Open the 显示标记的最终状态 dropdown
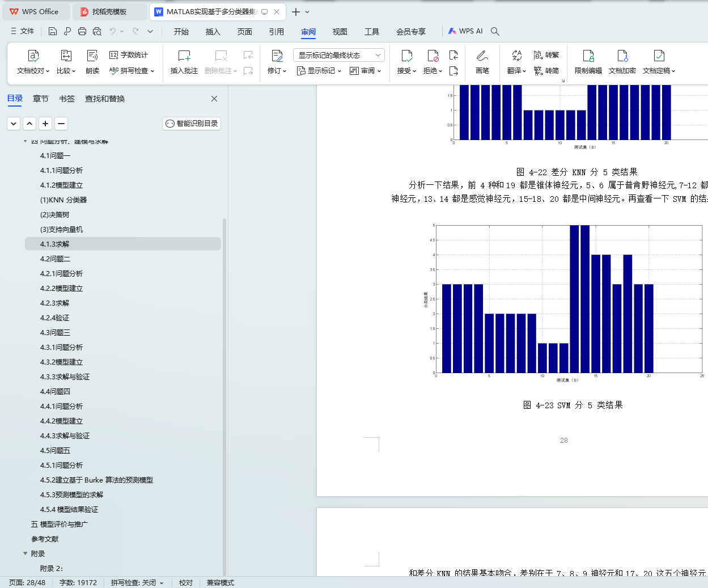708x588 pixels. point(339,55)
